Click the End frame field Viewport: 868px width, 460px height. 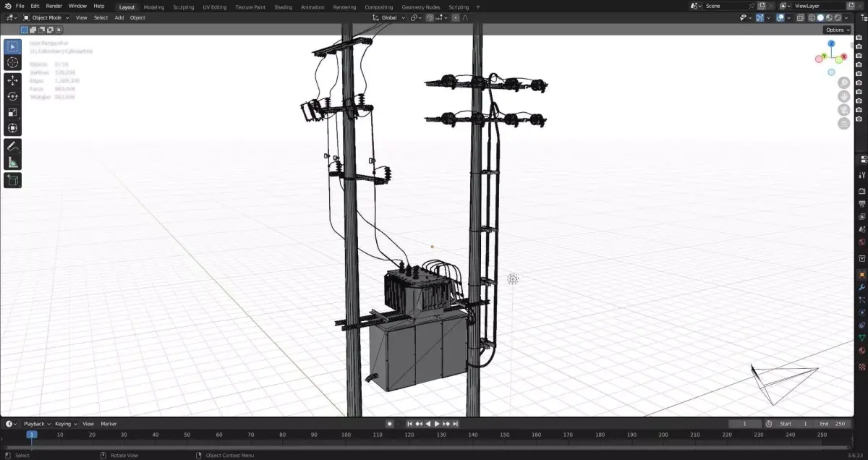831,424
